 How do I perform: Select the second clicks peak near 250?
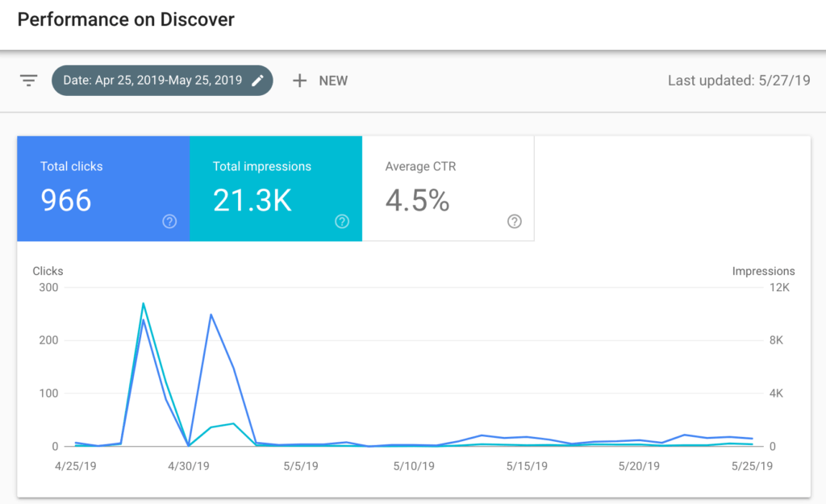coord(211,314)
